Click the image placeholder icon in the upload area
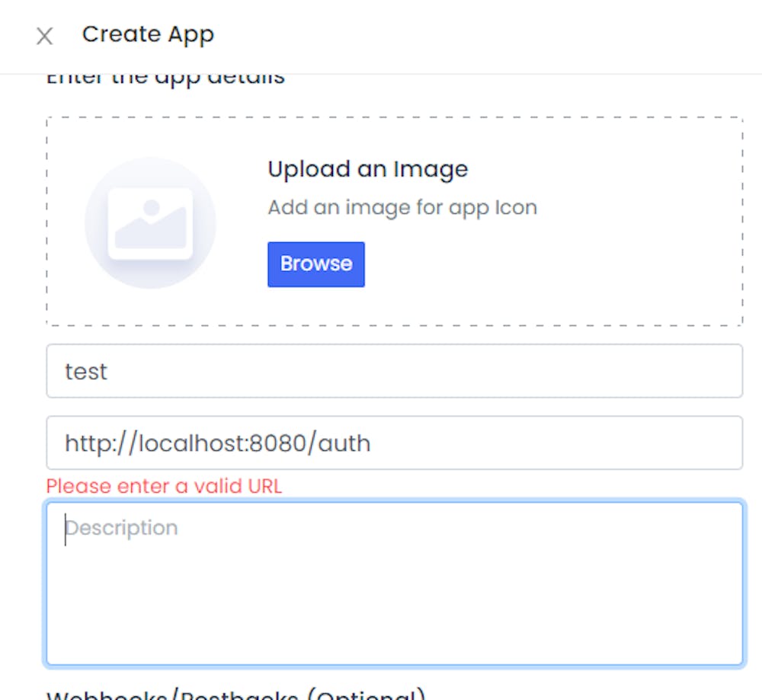Screen dimensions: 762x700 pos(150,221)
